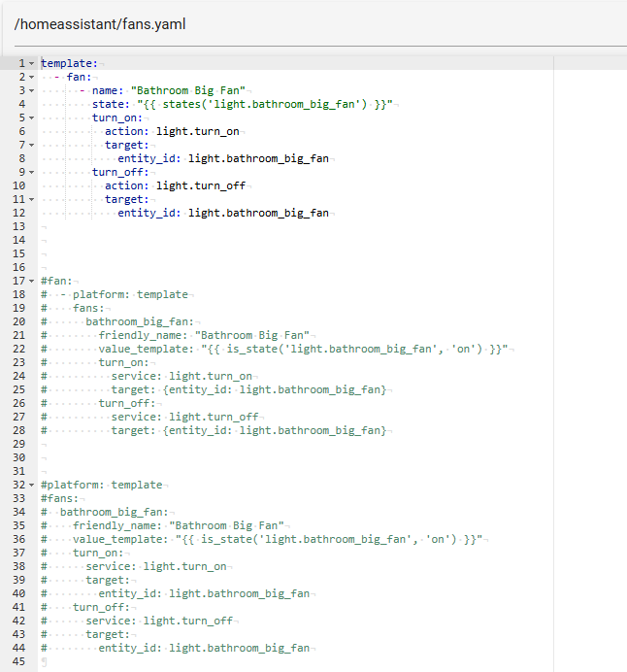Click 'turn_off:' on line 41
Image resolution: width=627 pixels, height=672 pixels.
coord(101,607)
